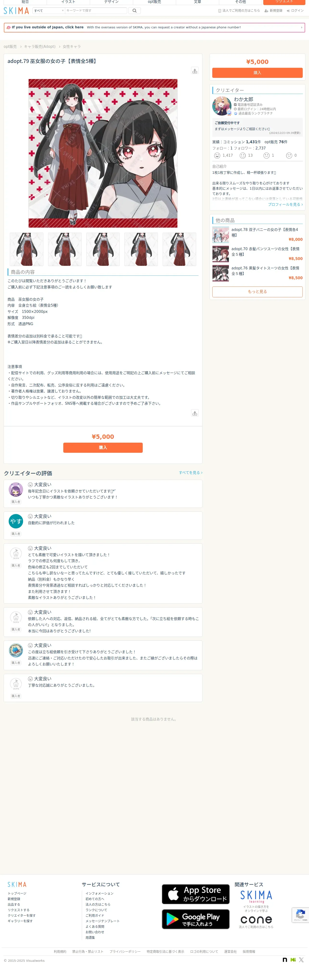The width and height of the screenshot is (309, 980).
Task: Click the orange リクエスト button
Action: [284, 2]
